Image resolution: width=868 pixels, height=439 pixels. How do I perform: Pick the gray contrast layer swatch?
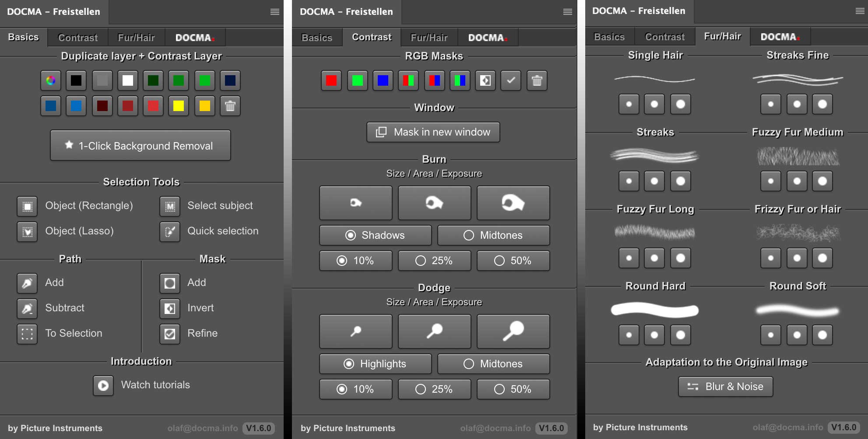pos(102,80)
